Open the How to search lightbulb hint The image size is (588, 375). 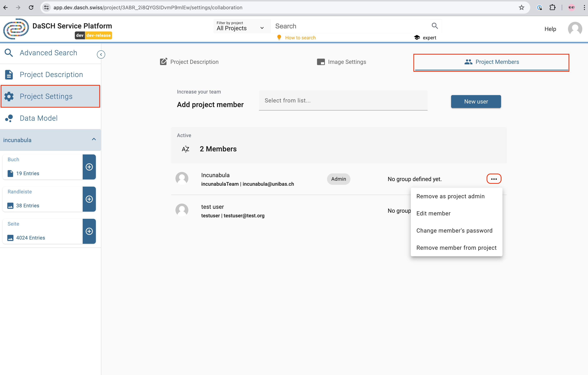pos(279,37)
